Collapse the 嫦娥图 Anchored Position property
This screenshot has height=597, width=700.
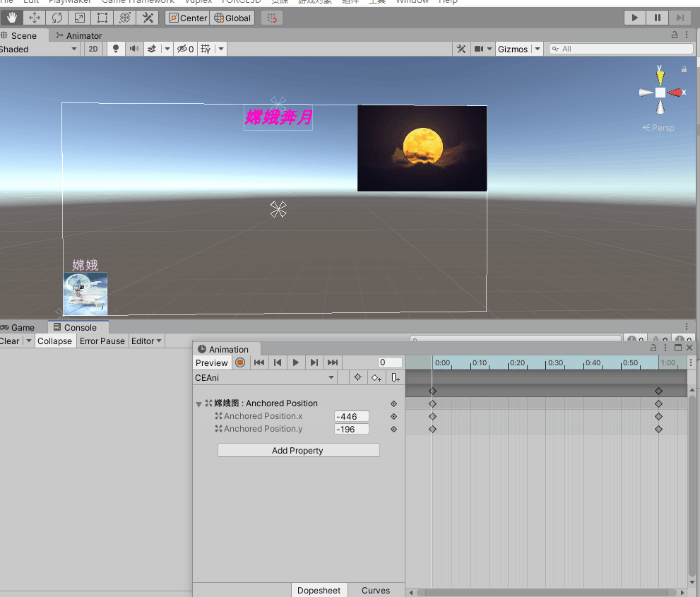click(x=198, y=404)
